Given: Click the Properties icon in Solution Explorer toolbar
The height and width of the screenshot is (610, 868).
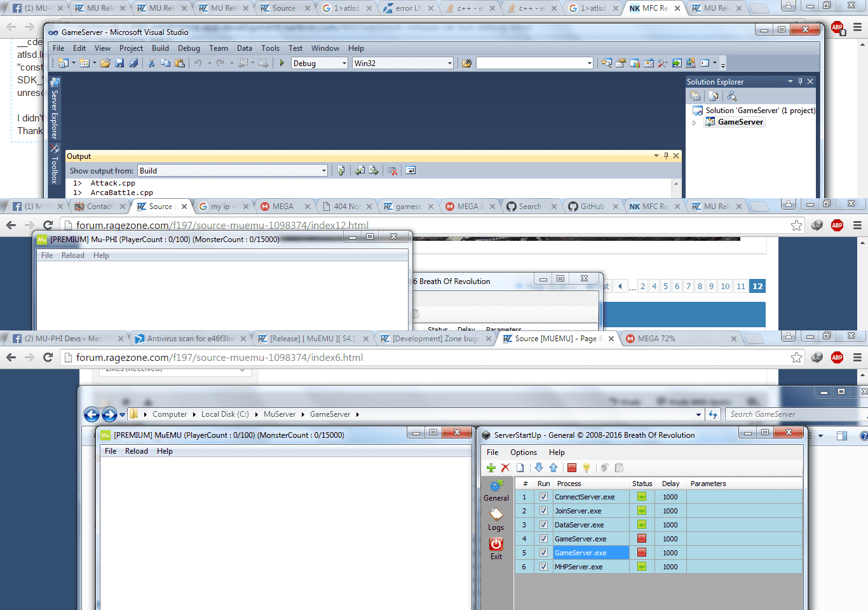Looking at the screenshot, I should click(696, 96).
